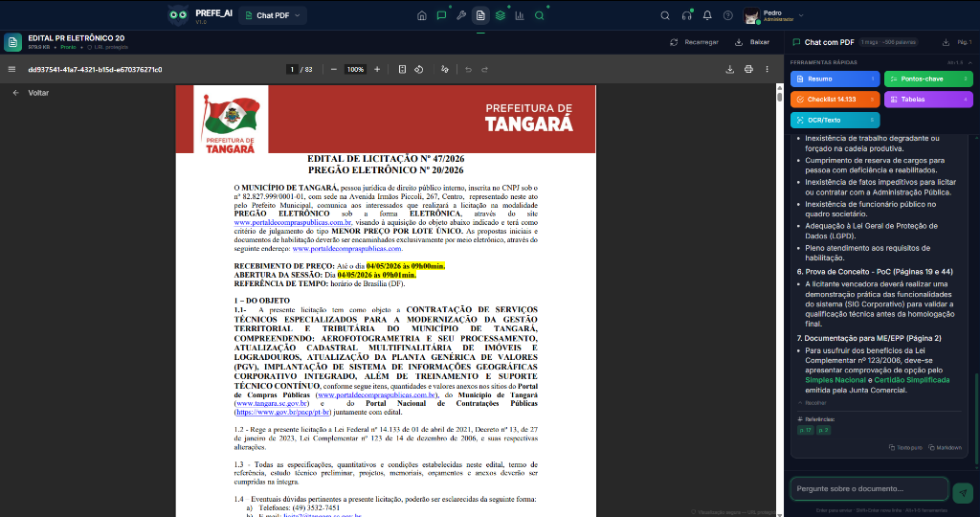Collapse the Ferramentas Rápidas section

(970, 62)
